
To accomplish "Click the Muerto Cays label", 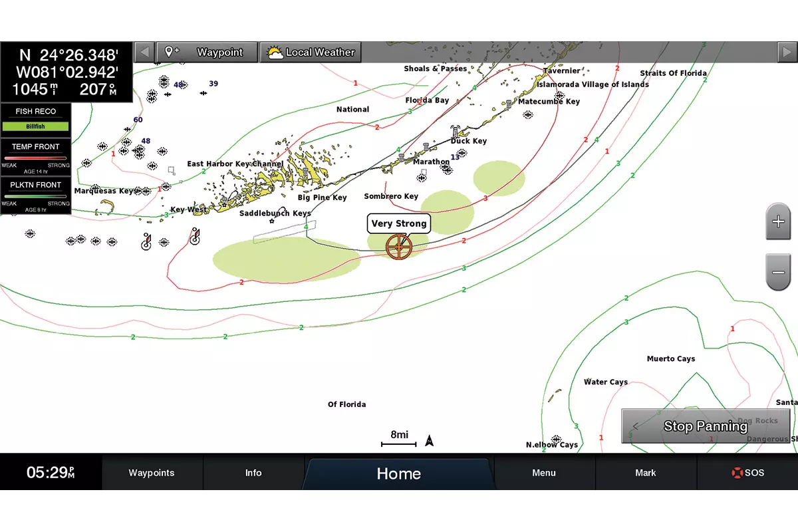I will point(671,359).
